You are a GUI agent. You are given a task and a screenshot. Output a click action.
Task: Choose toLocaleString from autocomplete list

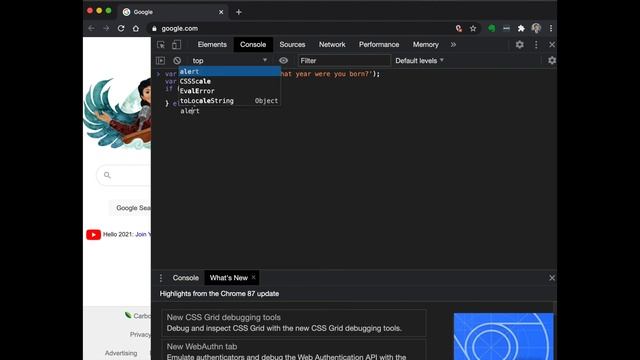(229, 100)
